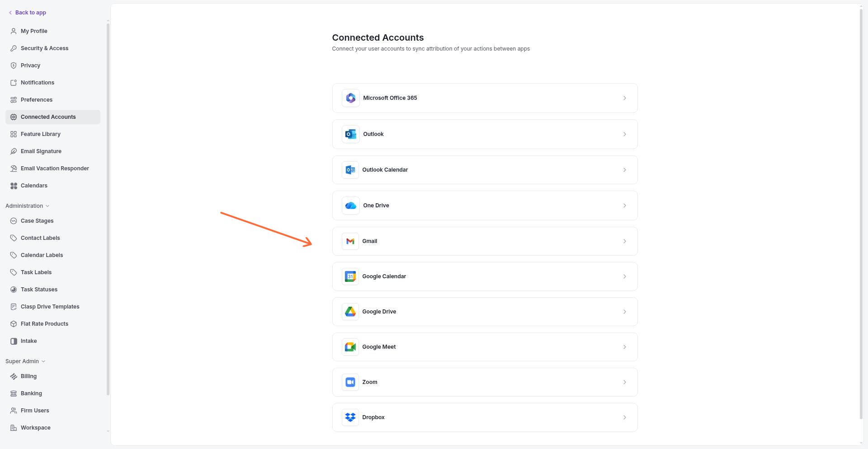Click the Notifications icon in sidebar
The height and width of the screenshot is (449, 868).
point(14,83)
